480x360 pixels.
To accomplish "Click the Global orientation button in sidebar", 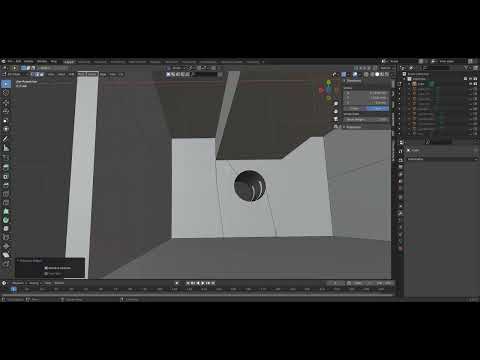I will [x=355, y=108].
